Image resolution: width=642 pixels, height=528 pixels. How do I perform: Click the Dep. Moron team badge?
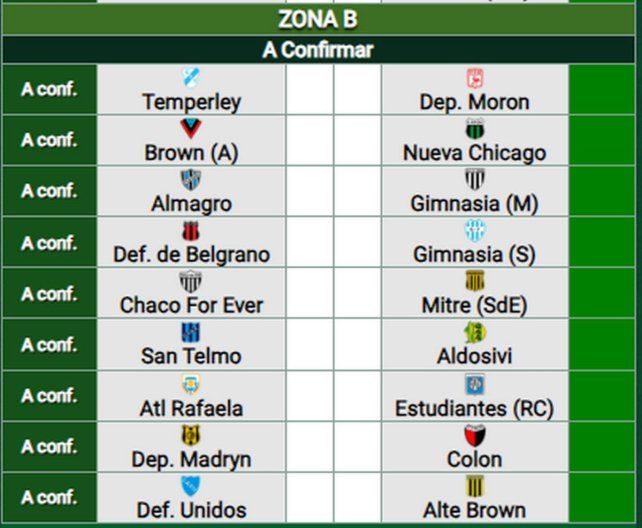[475, 78]
